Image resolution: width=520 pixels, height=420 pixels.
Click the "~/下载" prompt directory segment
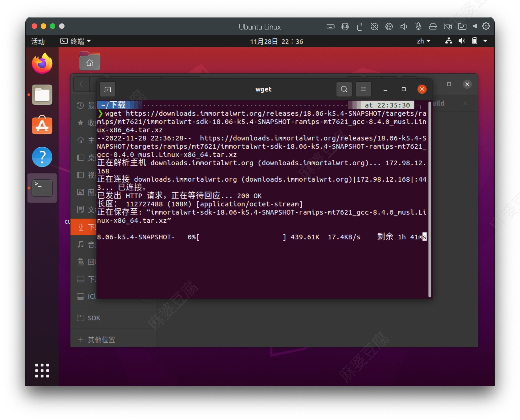[113, 105]
